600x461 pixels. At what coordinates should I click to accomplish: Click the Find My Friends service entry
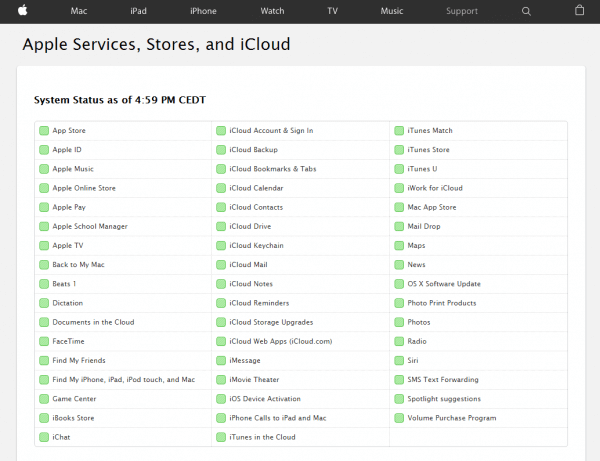[79, 360]
